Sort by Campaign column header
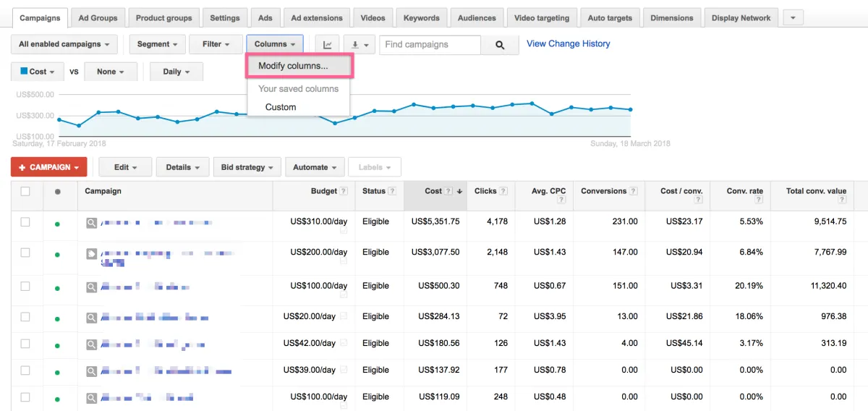The image size is (868, 411). (x=103, y=191)
